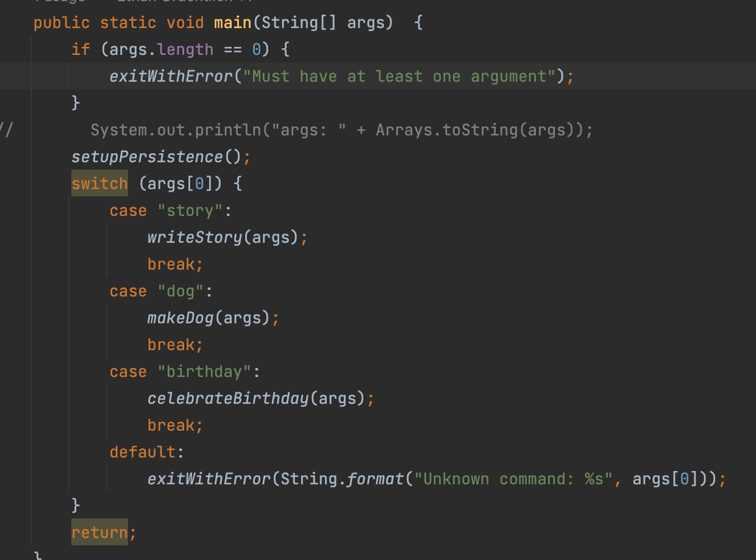Viewport: 756px width, 560px height.
Task: Click the highlighted return keyword
Action: click(99, 533)
